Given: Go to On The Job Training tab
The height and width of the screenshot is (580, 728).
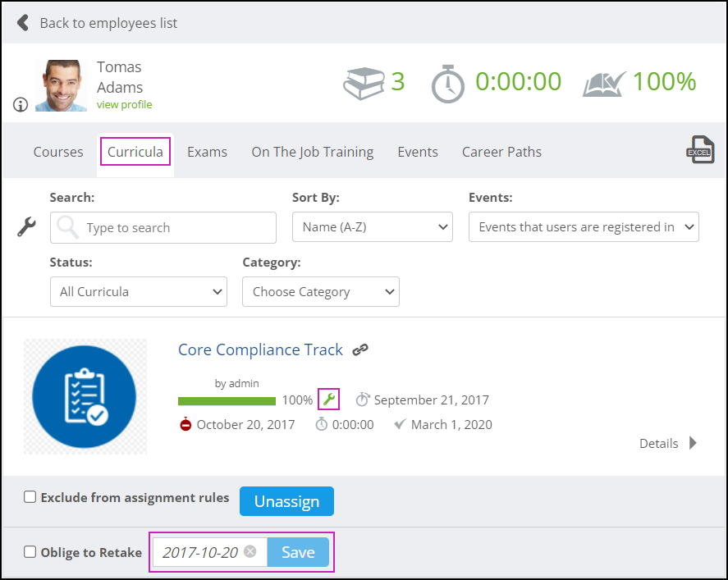Looking at the screenshot, I should coord(313,152).
